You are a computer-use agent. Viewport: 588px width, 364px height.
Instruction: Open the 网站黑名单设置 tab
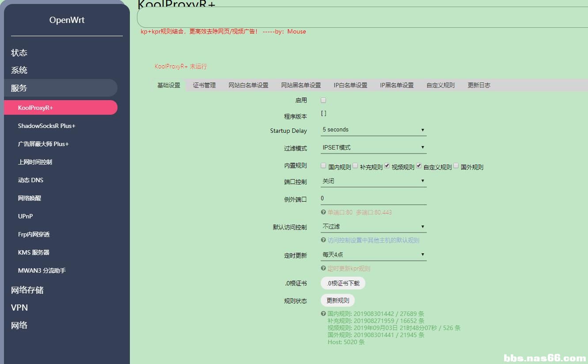pos(301,85)
